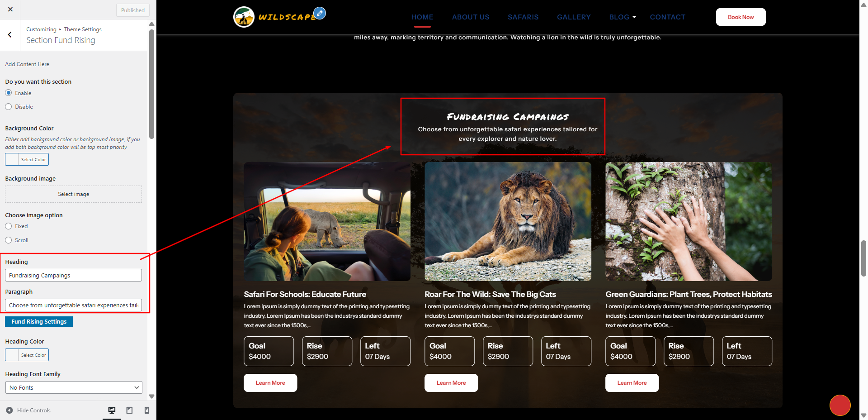Click the Wildscape logo image
The image size is (868, 420).
pos(244,17)
